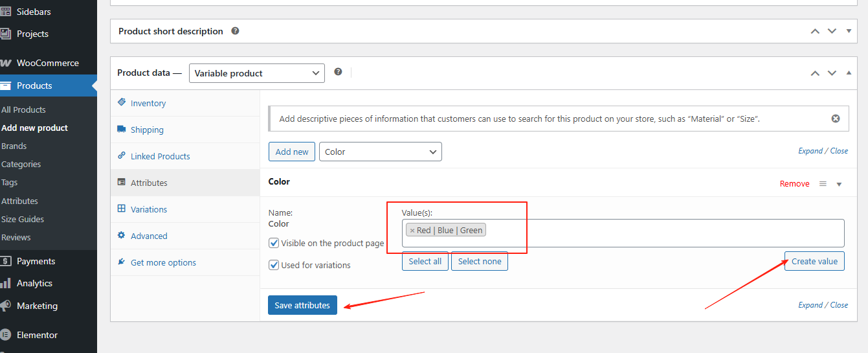Open the Inventory tab

(148, 103)
